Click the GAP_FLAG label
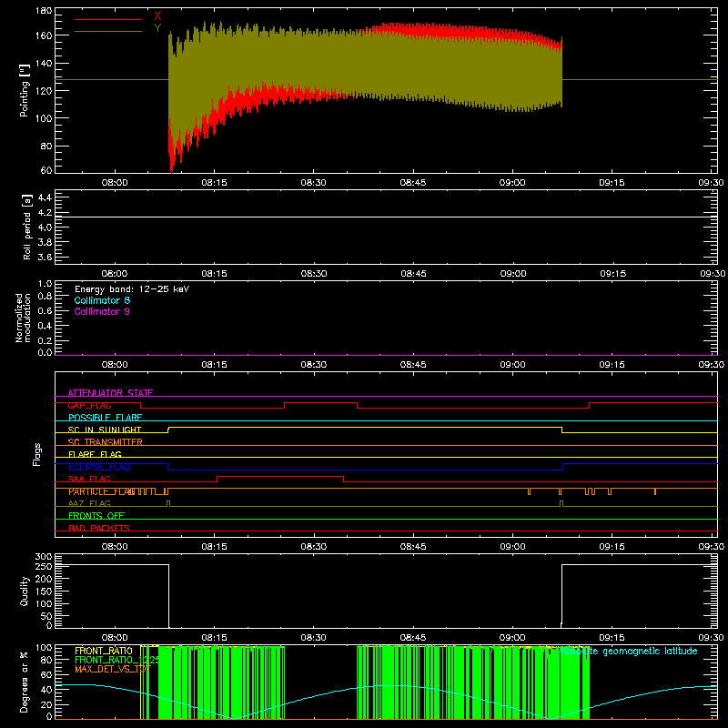The image size is (728, 728). pyautogui.click(x=90, y=405)
